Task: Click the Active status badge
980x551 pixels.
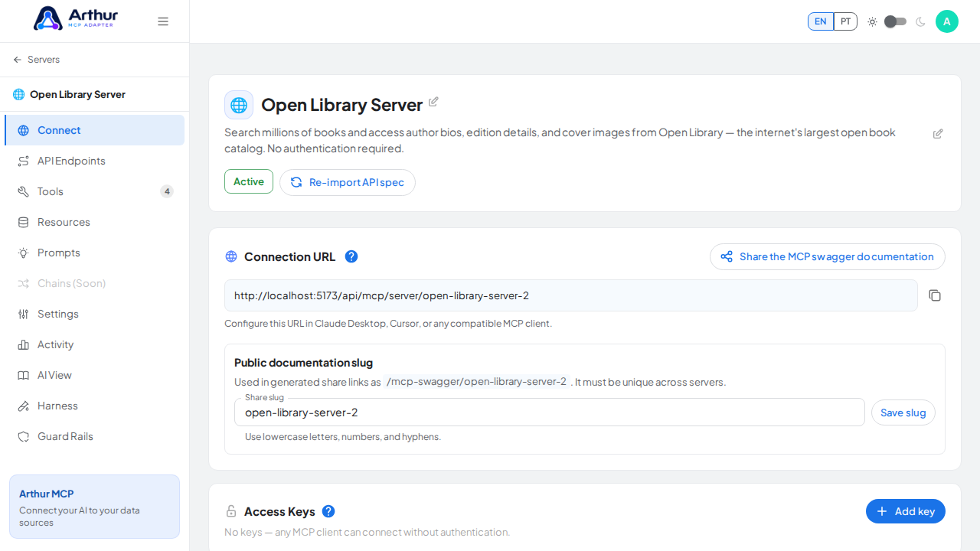Action: click(x=249, y=181)
